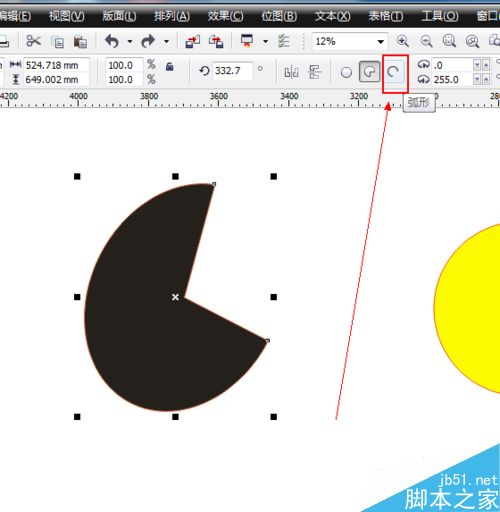
Task: Click the Redo arrow
Action: point(148,41)
